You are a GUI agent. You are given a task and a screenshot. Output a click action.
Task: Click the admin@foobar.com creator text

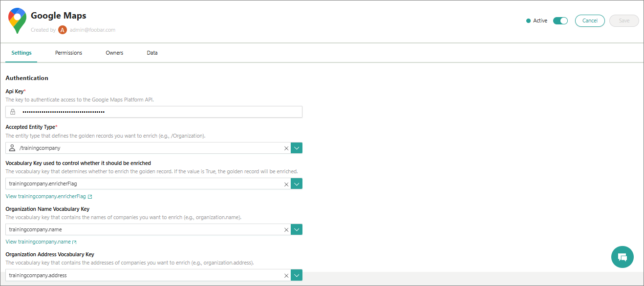pyautogui.click(x=92, y=30)
